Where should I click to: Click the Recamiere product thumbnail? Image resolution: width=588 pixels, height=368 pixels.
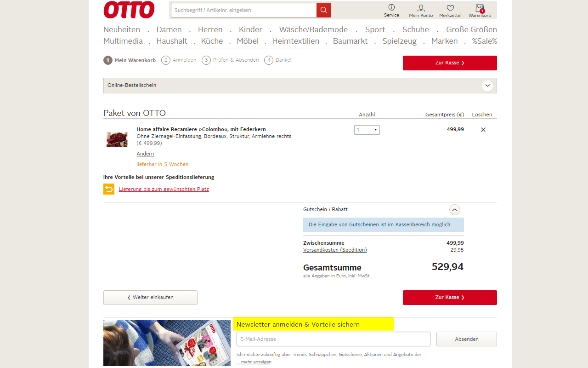(x=117, y=139)
